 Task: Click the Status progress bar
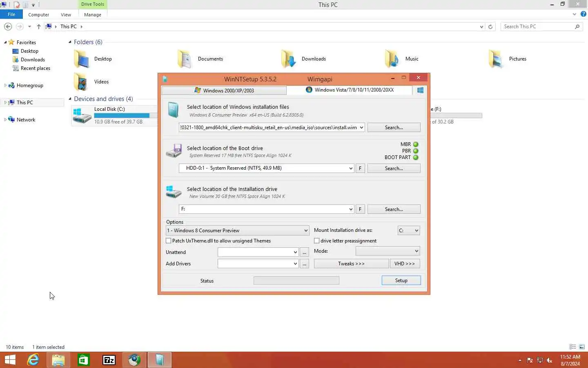[296, 280]
